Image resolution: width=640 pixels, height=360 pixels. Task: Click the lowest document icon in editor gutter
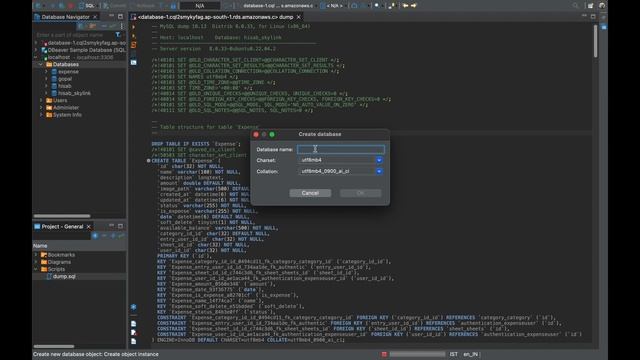133,341
